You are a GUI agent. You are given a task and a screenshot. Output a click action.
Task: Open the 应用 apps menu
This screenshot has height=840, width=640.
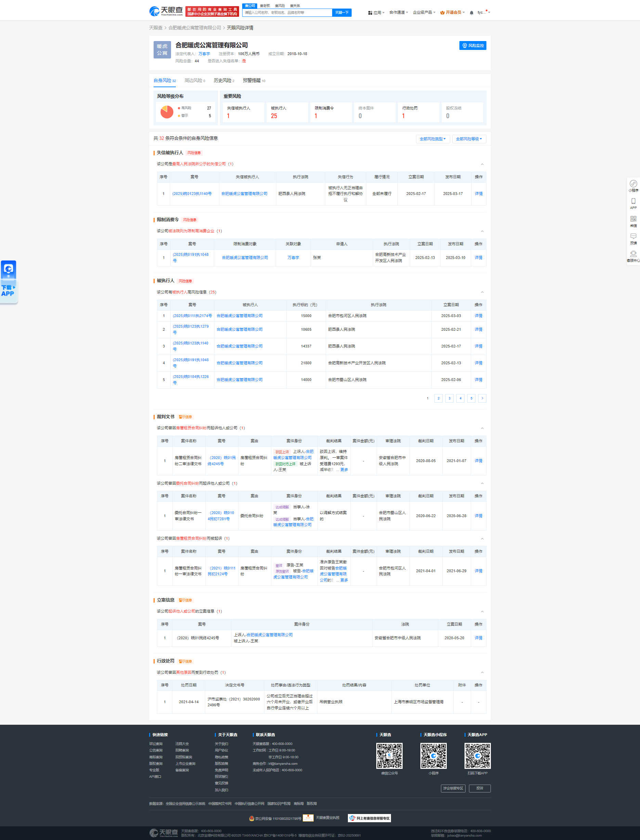pos(376,13)
